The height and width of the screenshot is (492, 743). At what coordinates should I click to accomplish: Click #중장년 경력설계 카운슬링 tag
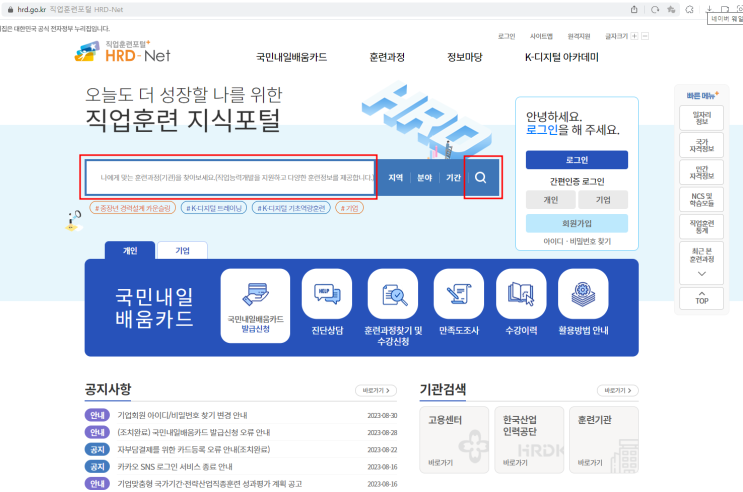pos(133,208)
